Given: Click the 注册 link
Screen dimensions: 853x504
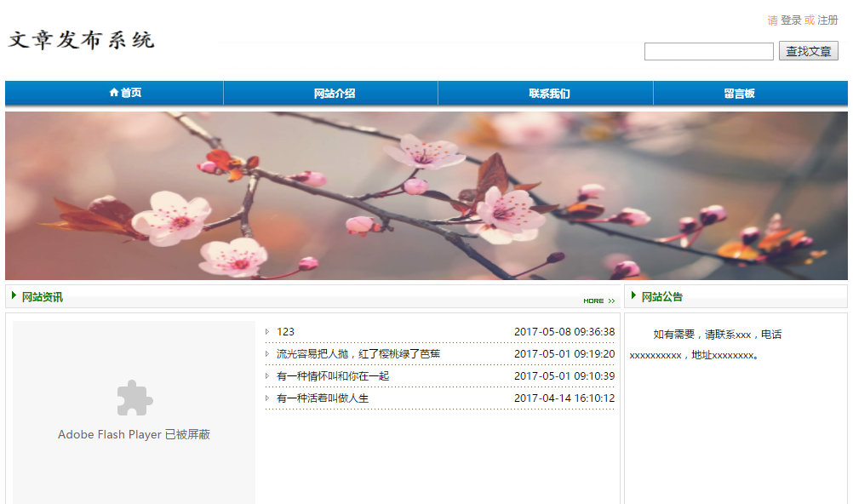Looking at the screenshot, I should [x=827, y=20].
